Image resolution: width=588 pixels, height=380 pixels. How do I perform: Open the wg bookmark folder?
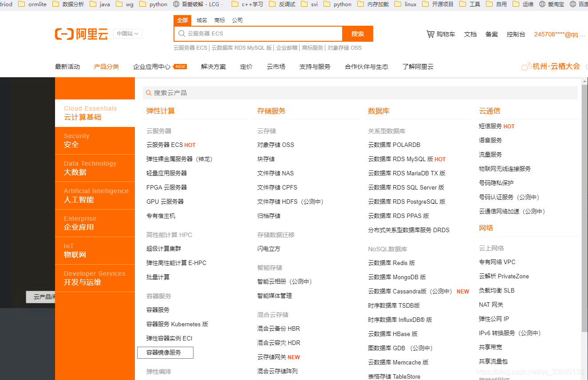(x=124, y=4)
